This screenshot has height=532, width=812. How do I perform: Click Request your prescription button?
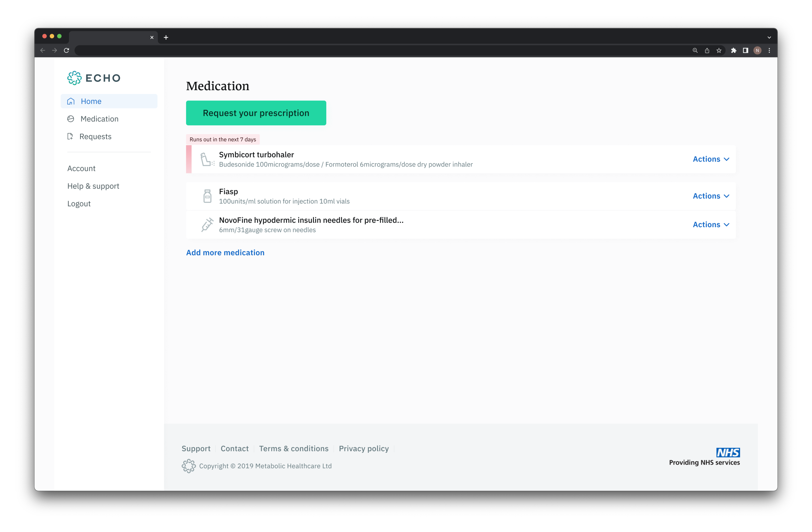click(x=256, y=113)
